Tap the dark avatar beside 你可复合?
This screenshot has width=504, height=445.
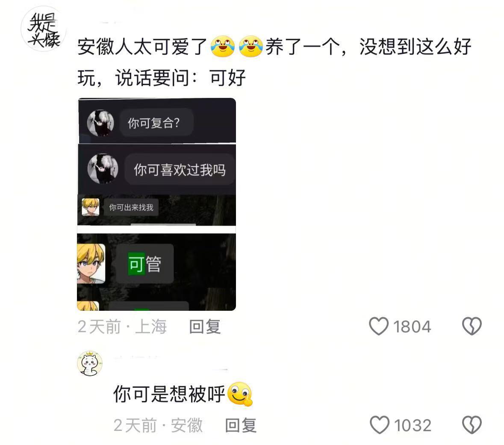point(100,123)
